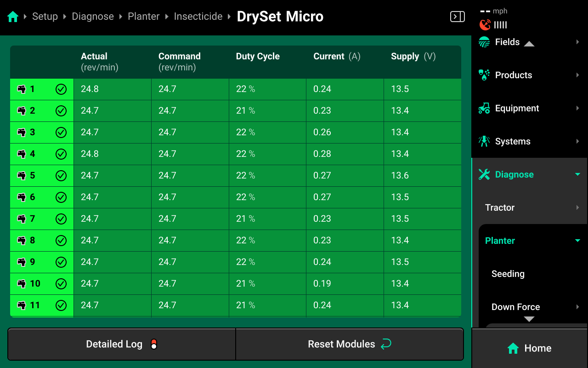This screenshot has height=368, width=588.
Task: Click the GPS satellite signal icon
Action: point(485,25)
